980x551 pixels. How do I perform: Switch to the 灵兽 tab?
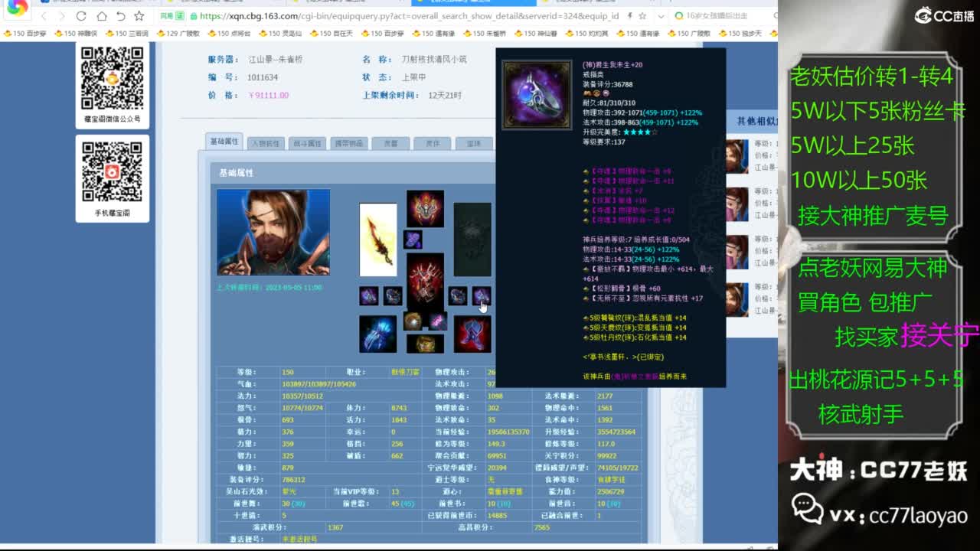click(x=390, y=143)
